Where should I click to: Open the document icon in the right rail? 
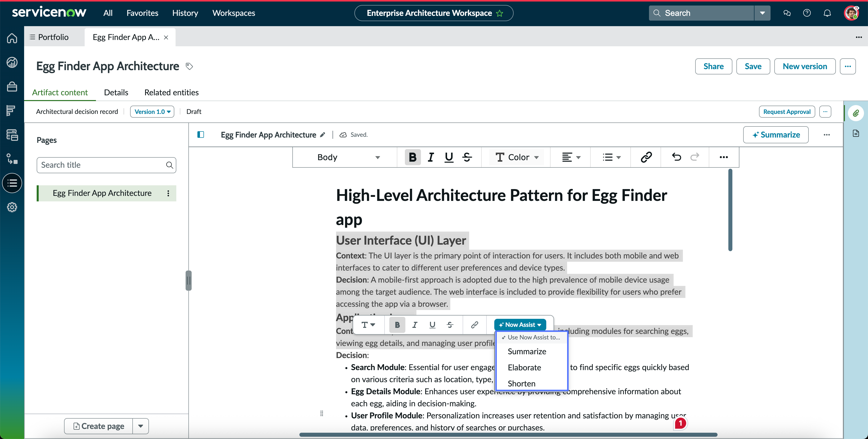point(856,133)
